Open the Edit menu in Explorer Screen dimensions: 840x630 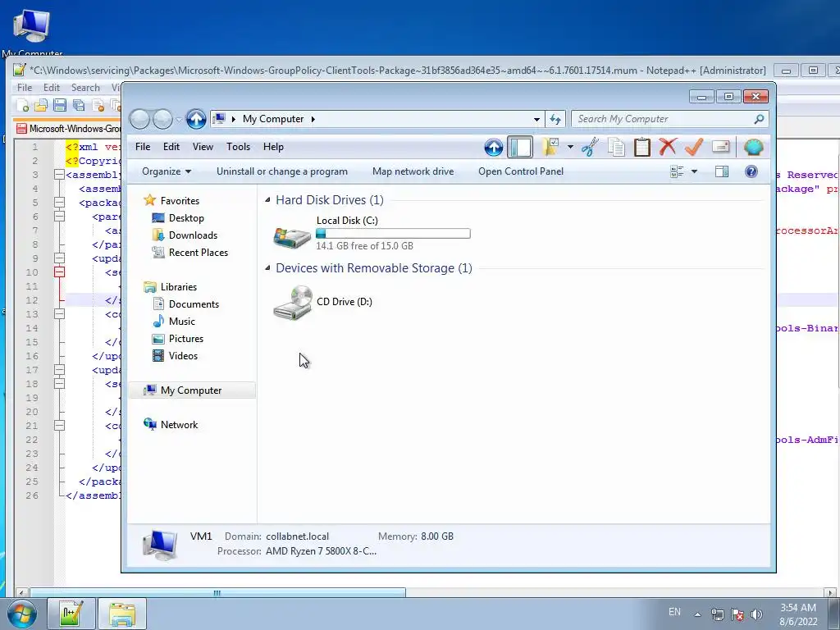pyautogui.click(x=171, y=147)
